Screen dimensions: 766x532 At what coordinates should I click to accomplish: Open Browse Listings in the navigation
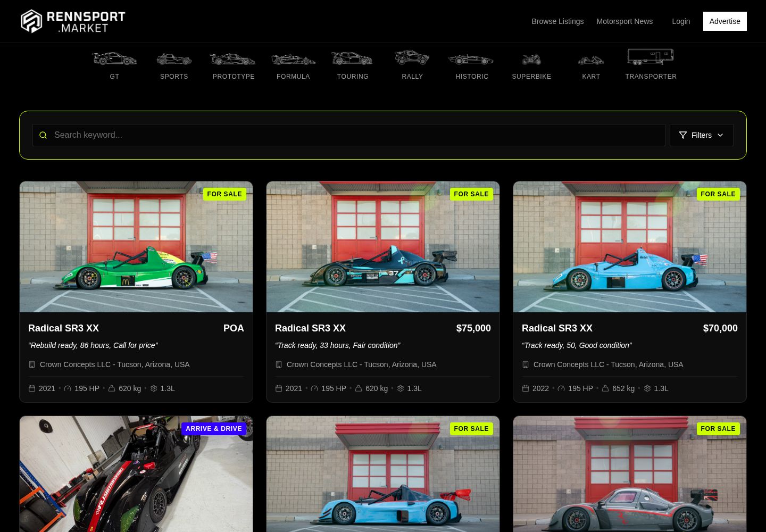(557, 21)
